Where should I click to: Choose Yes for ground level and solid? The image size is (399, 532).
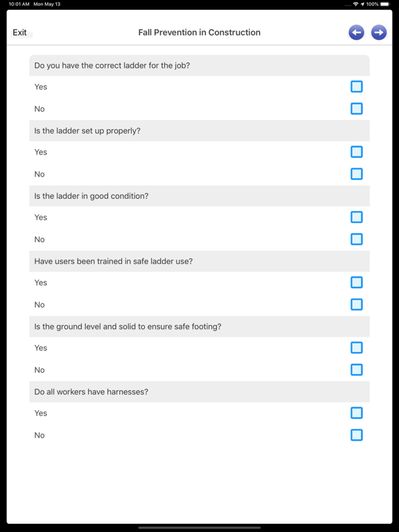(357, 348)
